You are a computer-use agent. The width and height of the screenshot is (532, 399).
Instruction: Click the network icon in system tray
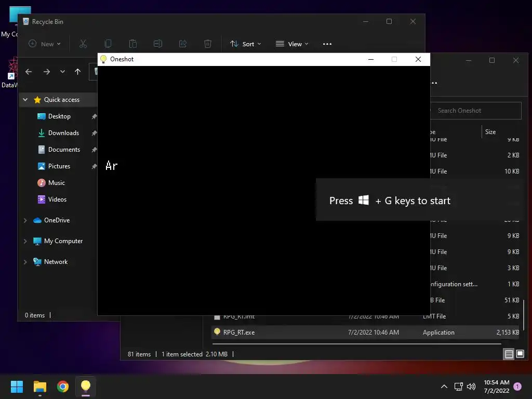pos(458,387)
